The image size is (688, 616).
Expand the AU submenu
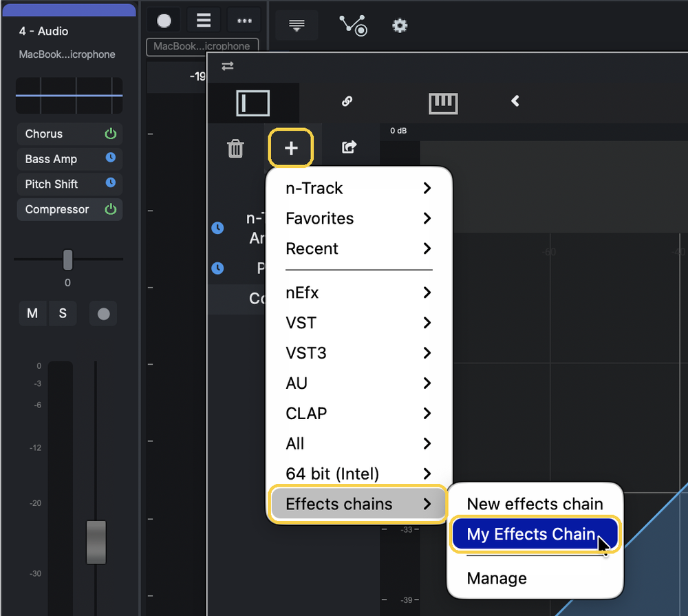(358, 383)
